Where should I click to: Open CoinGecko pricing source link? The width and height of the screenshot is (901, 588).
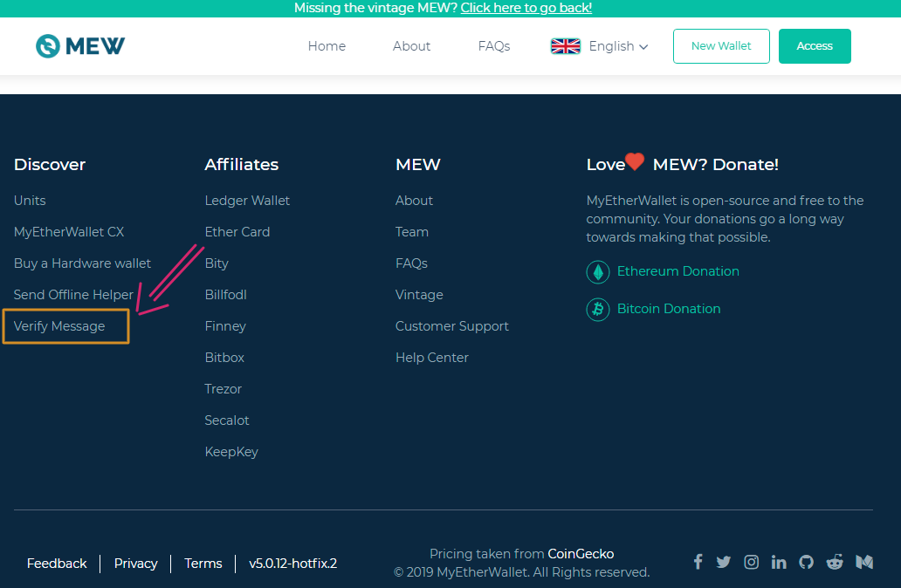(x=581, y=554)
